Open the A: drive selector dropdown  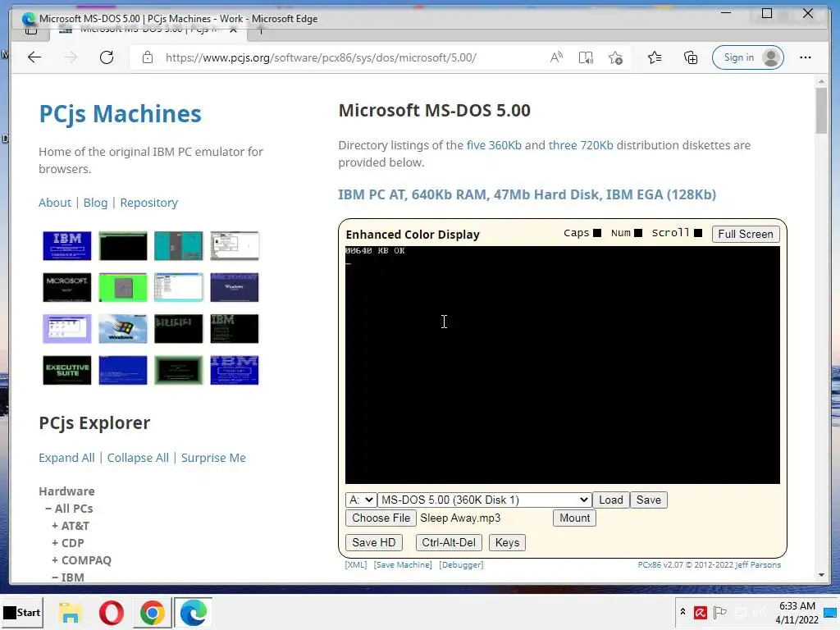click(x=361, y=500)
